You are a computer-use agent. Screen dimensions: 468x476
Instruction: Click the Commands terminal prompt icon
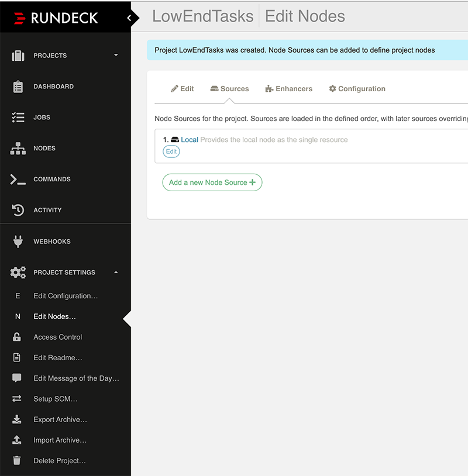point(18,180)
